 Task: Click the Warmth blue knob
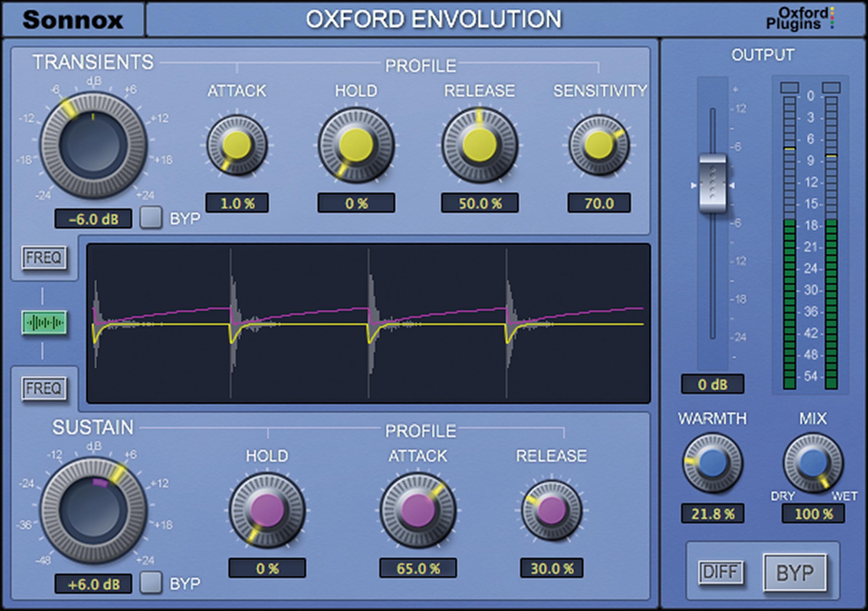(x=712, y=463)
